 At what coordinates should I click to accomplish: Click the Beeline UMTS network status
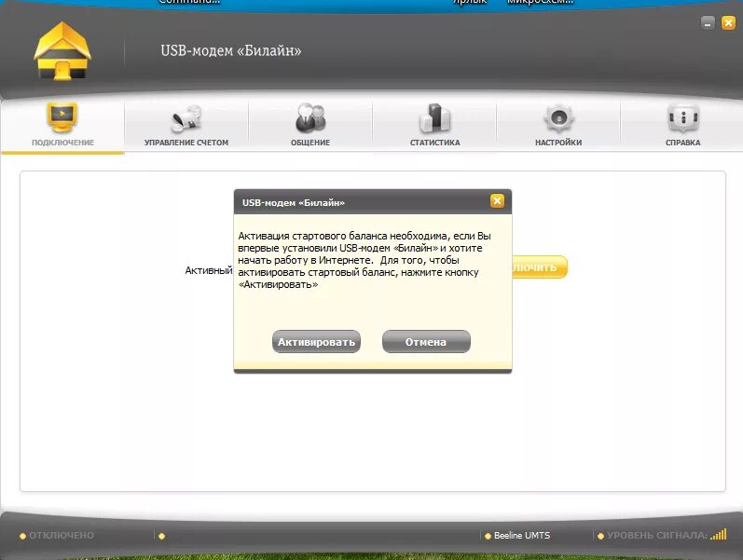(522, 536)
